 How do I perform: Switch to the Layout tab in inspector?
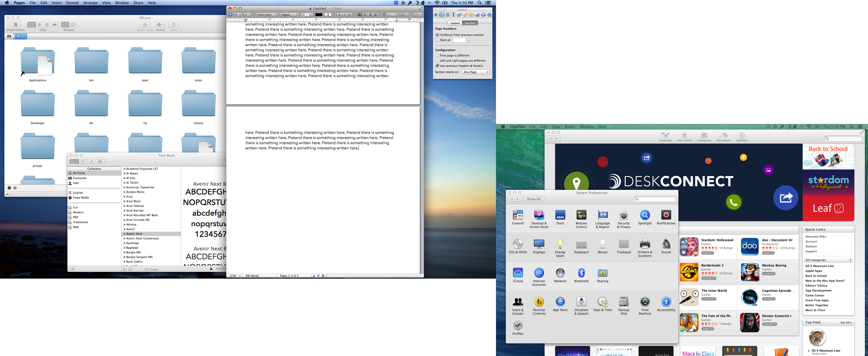pyautogui.click(x=455, y=23)
